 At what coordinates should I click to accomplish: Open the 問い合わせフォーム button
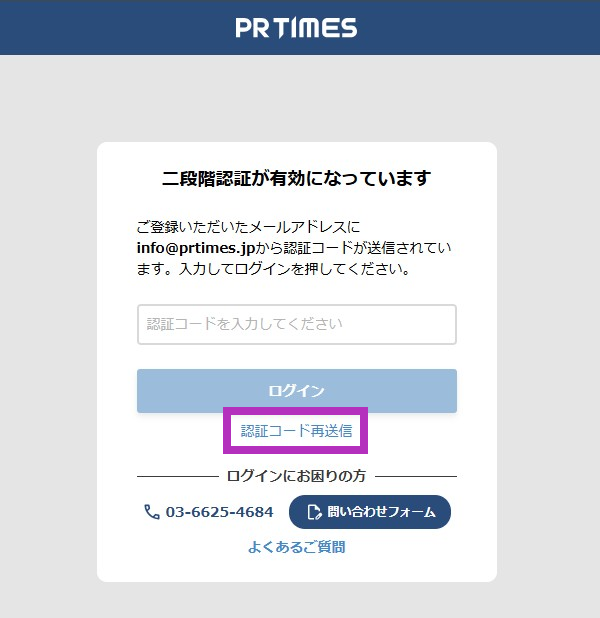point(370,512)
